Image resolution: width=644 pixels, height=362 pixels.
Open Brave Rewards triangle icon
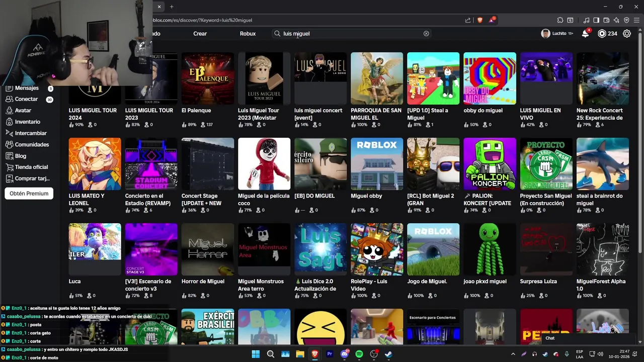point(492,20)
